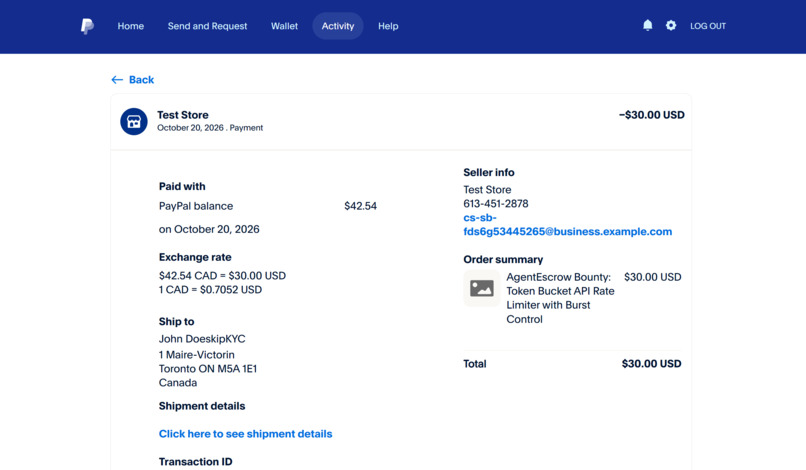Click the Shipment details heading

202,406
